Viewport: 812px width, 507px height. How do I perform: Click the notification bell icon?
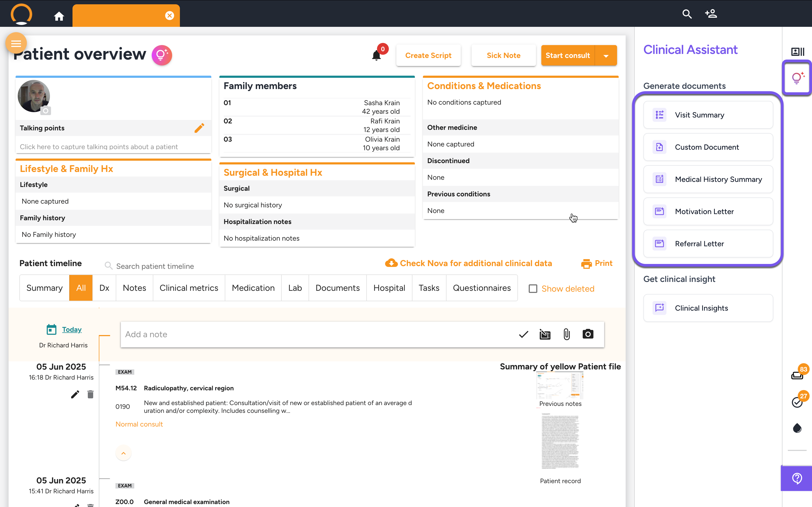[x=376, y=55]
